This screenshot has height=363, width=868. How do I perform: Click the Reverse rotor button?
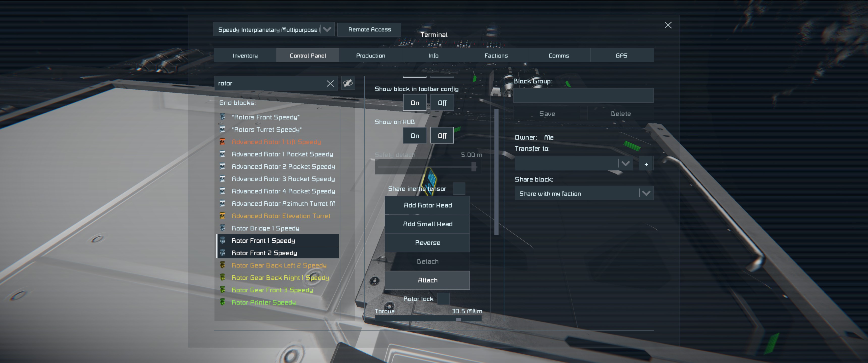coord(427,243)
